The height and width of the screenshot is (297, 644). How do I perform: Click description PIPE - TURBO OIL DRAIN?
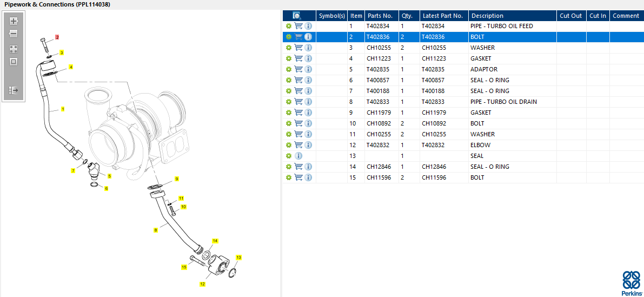[503, 102]
